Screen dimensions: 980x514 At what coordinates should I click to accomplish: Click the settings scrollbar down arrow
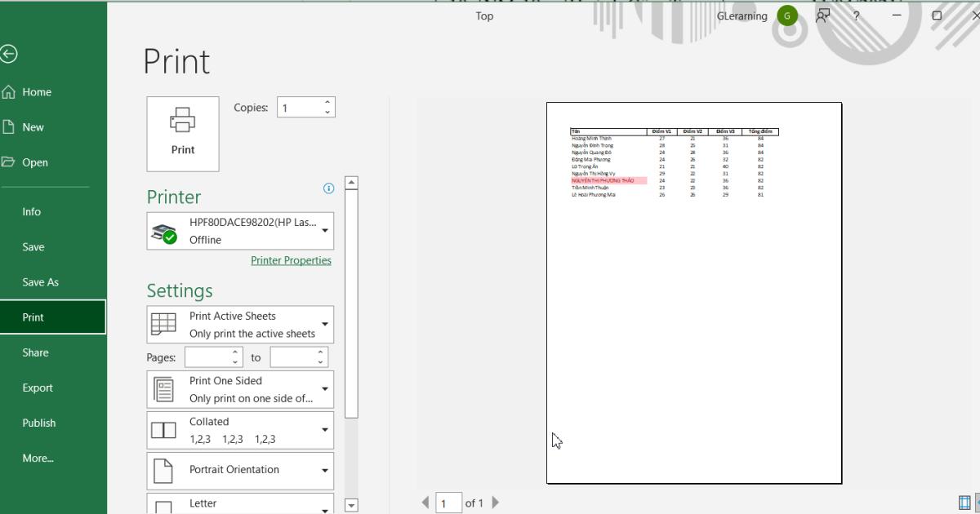coord(352,505)
